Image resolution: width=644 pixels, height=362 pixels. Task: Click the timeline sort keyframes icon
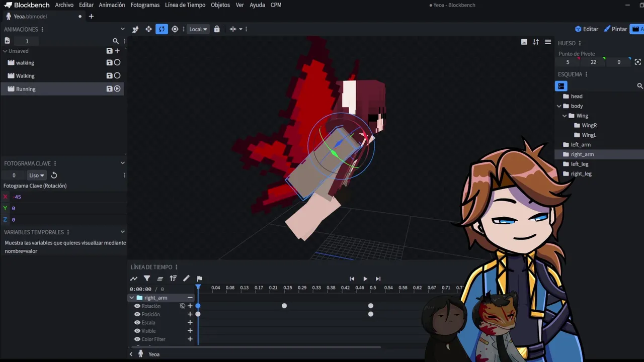[173, 279]
